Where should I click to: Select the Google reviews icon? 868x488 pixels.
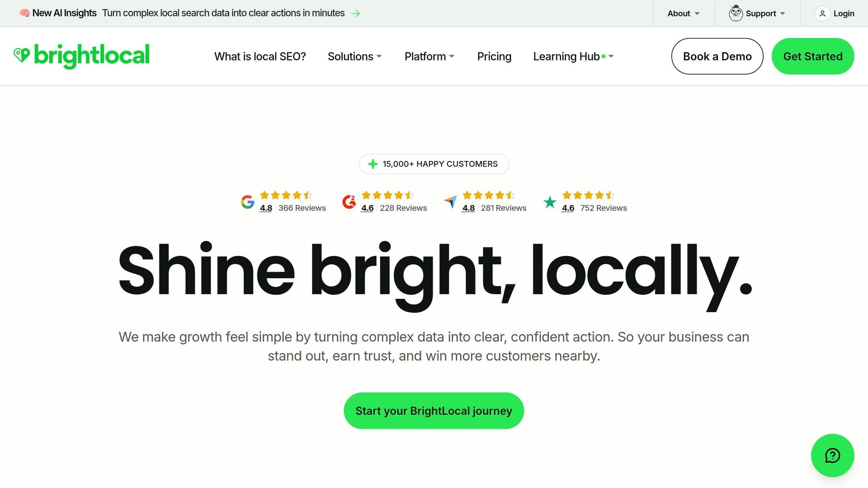pos(248,202)
